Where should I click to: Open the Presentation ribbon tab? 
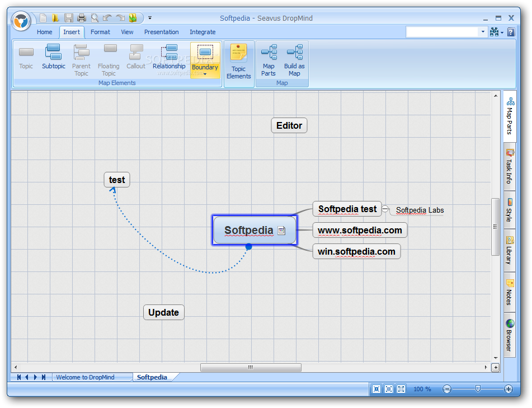(162, 32)
